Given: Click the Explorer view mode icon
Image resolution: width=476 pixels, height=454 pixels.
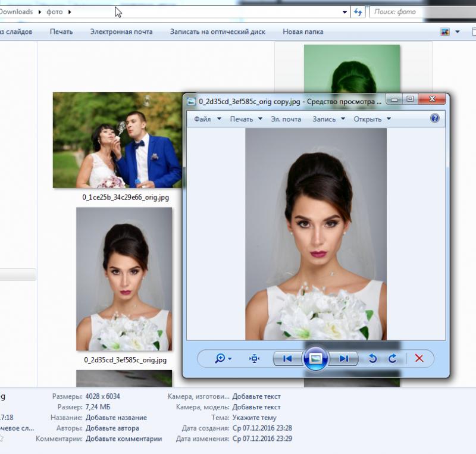Looking at the screenshot, I should pyautogui.click(x=445, y=32).
